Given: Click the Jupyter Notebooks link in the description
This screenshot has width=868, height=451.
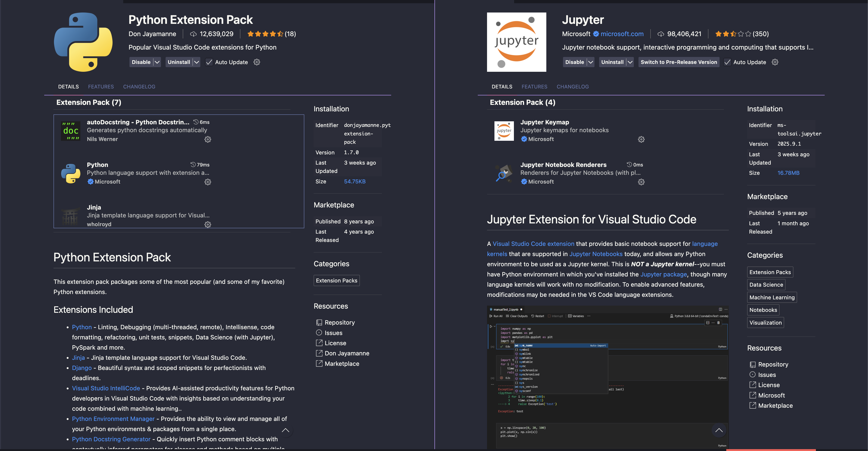Looking at the screenshot, I should coord(596,254).
